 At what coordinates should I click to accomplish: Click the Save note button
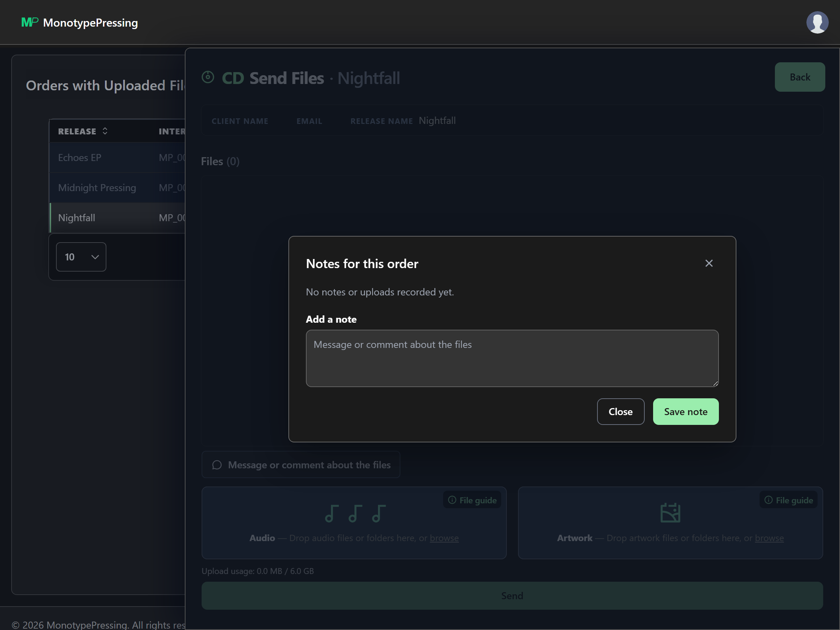click(685, 411)
